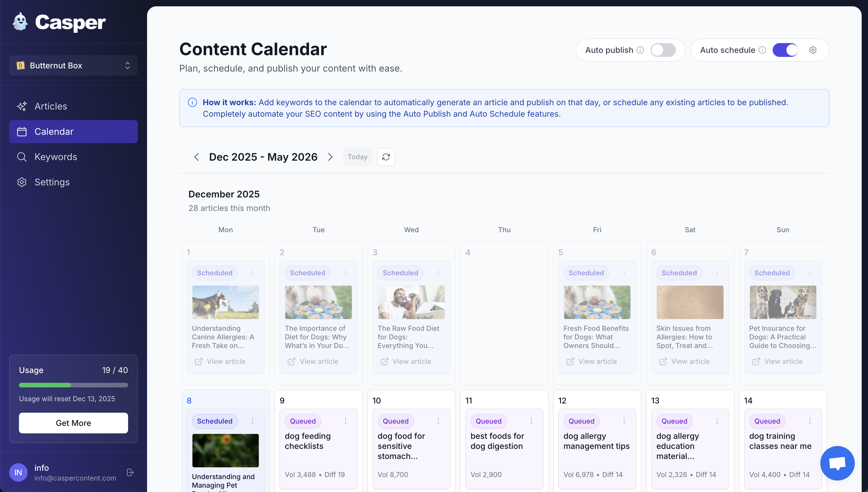The image size is (868, 492).
Task: Click the info icon in the How it works banner
Action: pos(192,102)
